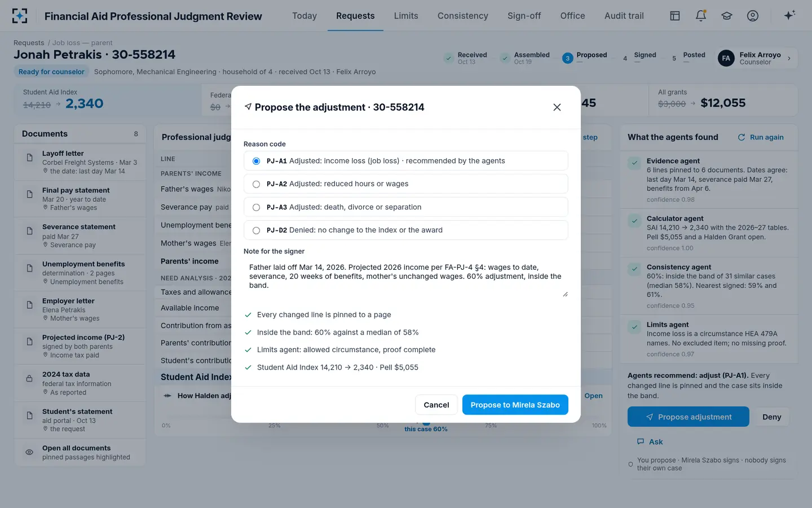Click the Calculator agent check icon
This screenshot has width=812, height=508.
coord(634,221)
